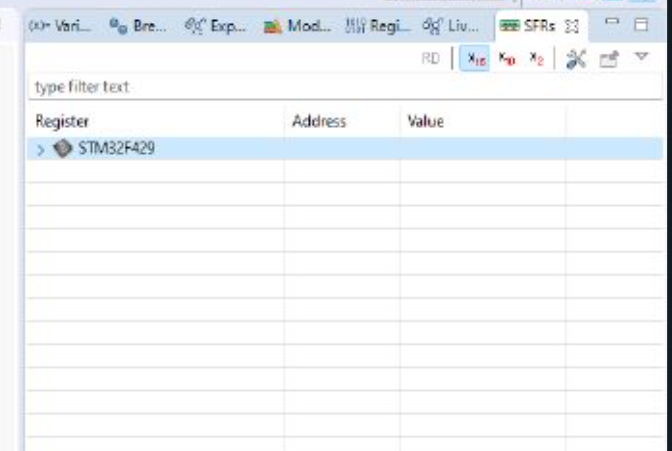Click the STM32F429 chip icon
The width and height of the screenshot is (672, 451).
(63, 148)
